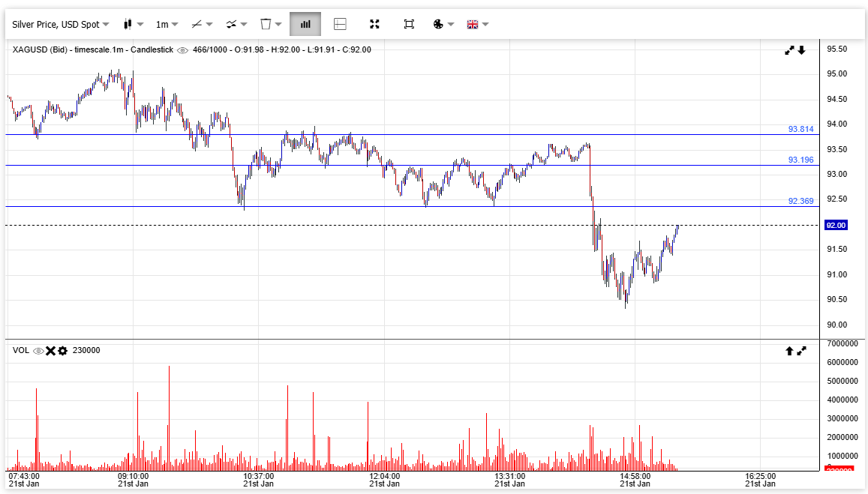Toggle the crosshair grid button
868x494 pixels.
[340, 24]
